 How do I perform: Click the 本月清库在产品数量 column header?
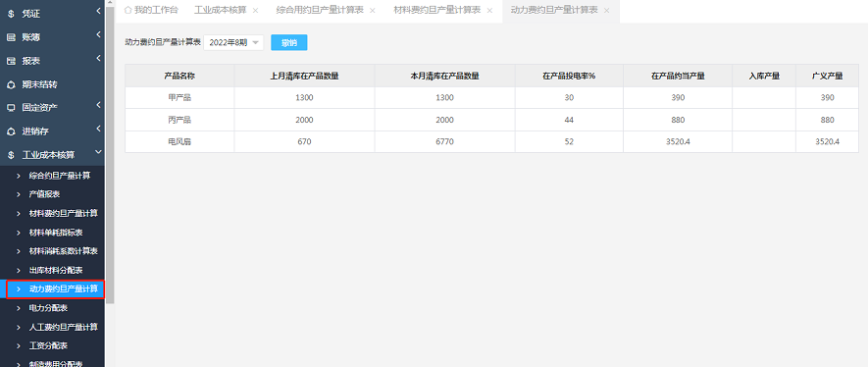[445, 76]
